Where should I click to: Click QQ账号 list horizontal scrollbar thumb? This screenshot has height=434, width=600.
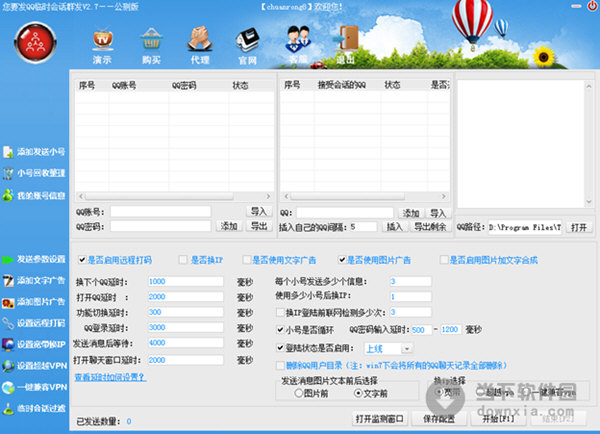[159, 196]
